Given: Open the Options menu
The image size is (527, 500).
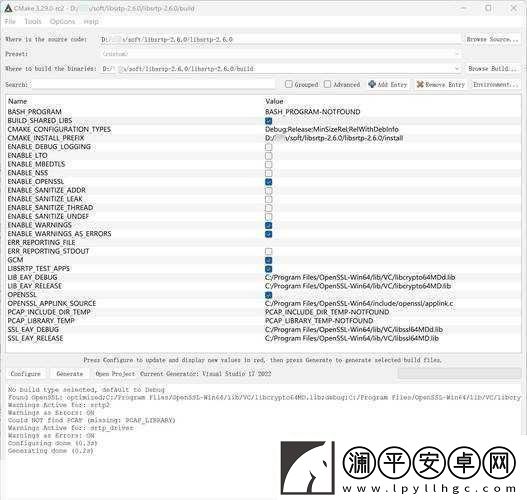Looking at the screenshot, I should tap(62, 22).
